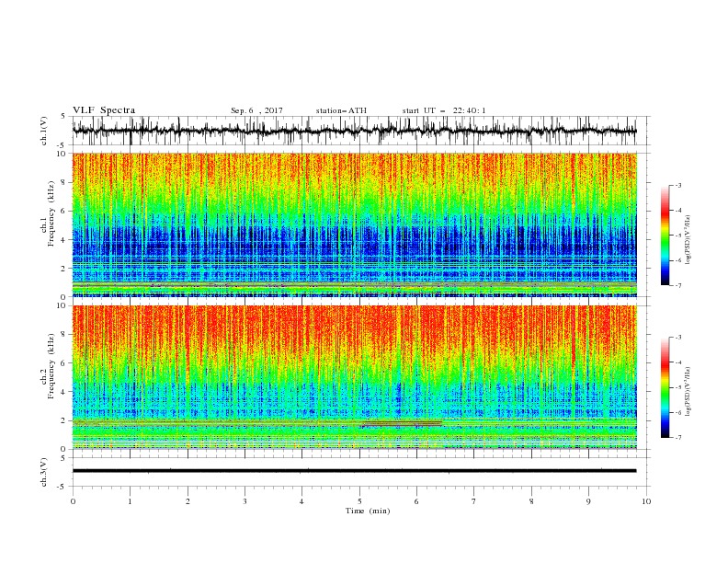Click time-axis tick label "9"

coord(588,501)
